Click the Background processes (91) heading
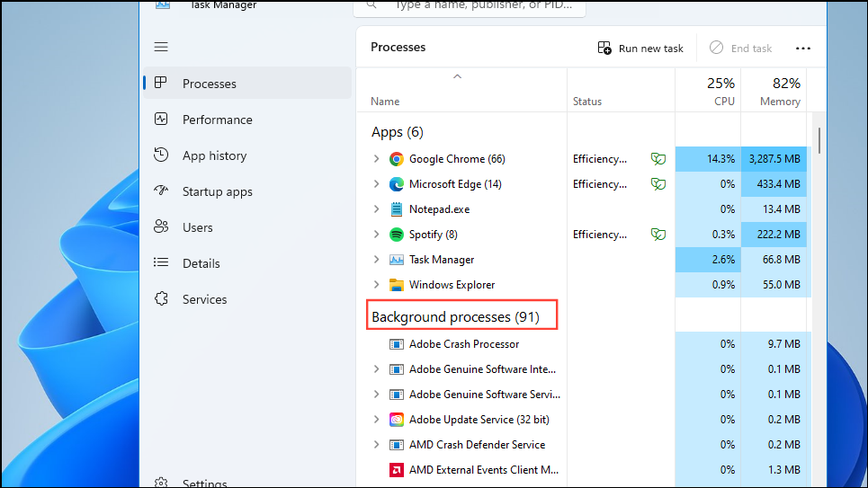 tap(456, 317)
